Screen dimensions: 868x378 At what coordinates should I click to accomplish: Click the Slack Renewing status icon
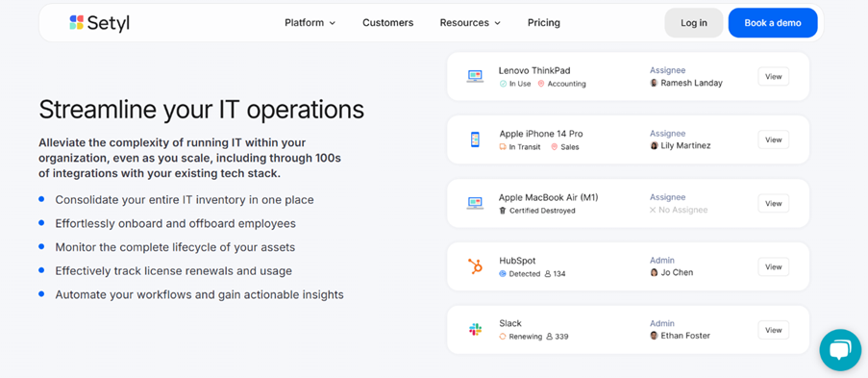point(503,337)
